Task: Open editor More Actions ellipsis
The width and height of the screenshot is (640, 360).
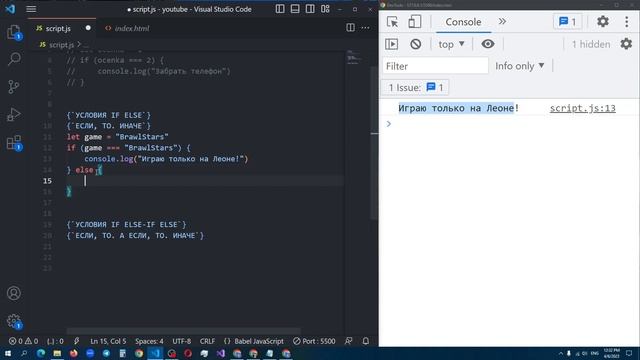Action: tap(365, 28)
